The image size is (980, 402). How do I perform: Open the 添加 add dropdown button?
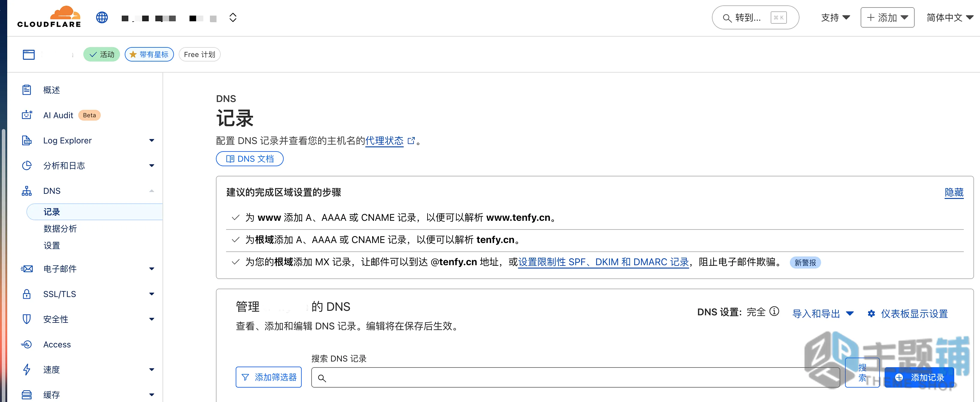(x=887, y=17)
